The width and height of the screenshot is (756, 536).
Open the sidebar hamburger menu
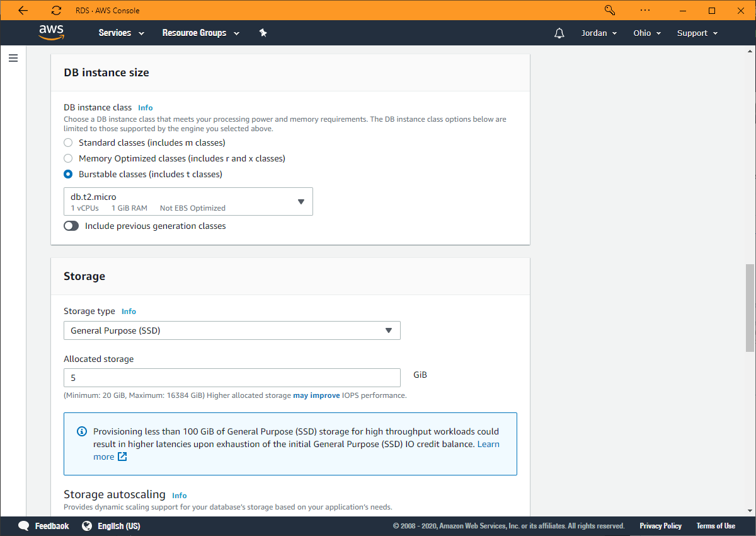tap(13, 57)
